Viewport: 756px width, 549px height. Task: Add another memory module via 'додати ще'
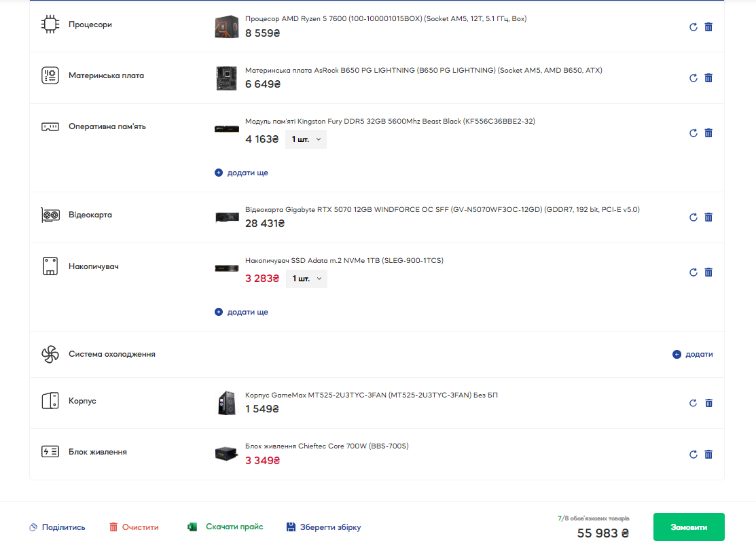[242, 173]
